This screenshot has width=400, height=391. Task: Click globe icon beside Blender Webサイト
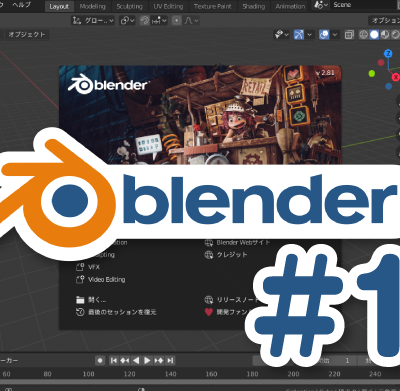click(209, 242)
